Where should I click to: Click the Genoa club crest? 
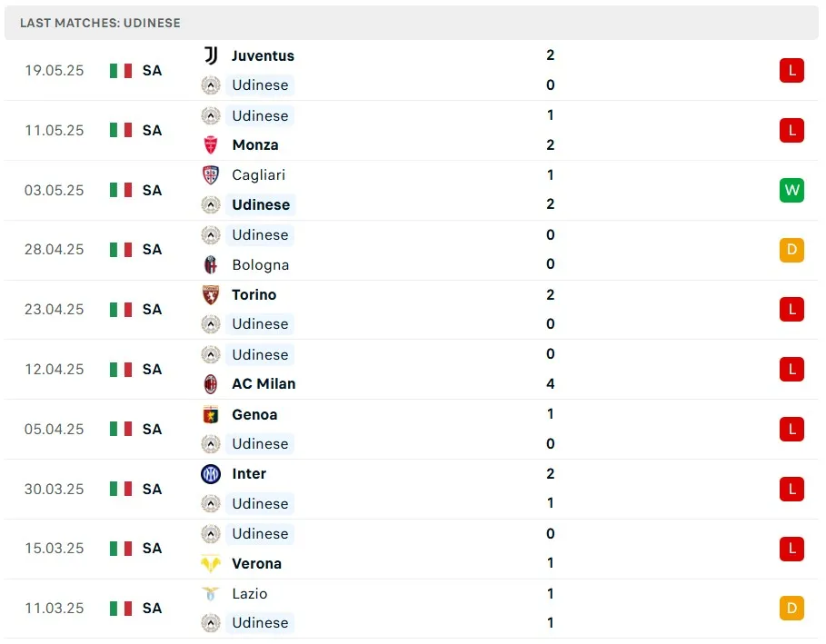pos(211,414)
